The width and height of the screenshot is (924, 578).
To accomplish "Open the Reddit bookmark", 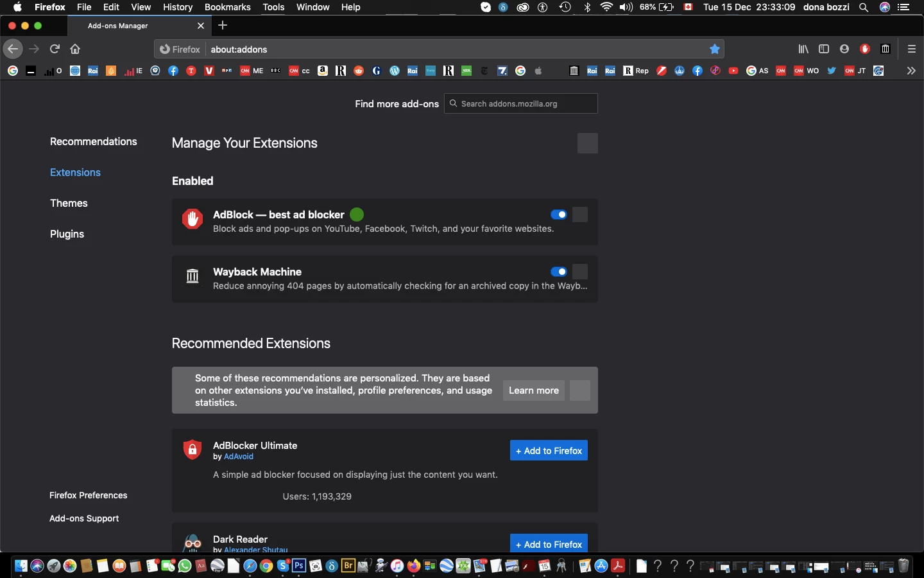I will tap(359, 71).
